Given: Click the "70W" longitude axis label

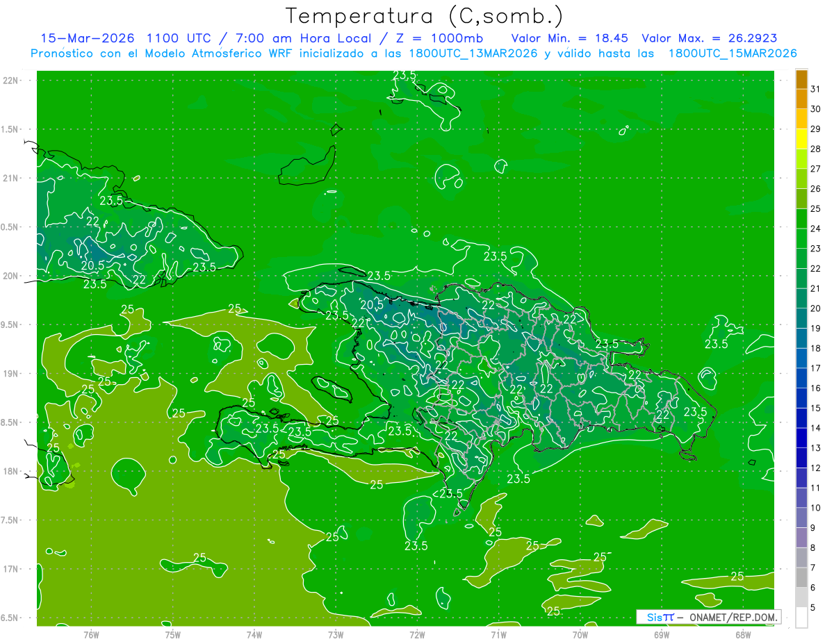Looking at the screenshot, I should (x=580, y=634).
